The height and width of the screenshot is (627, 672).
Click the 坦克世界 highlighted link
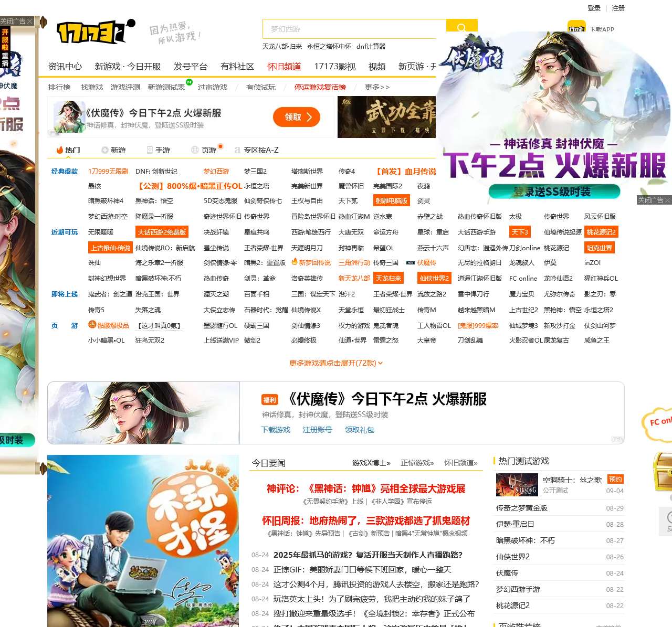pos(600,248)
